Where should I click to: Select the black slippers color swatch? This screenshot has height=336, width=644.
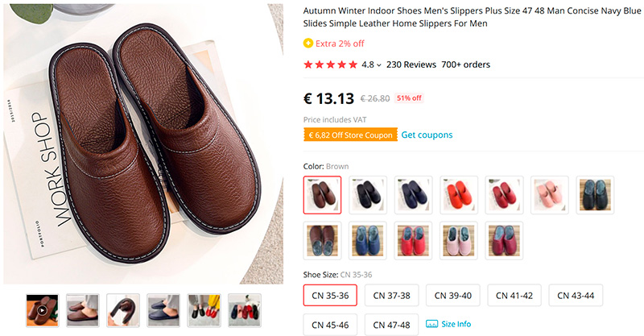(369, 195)
